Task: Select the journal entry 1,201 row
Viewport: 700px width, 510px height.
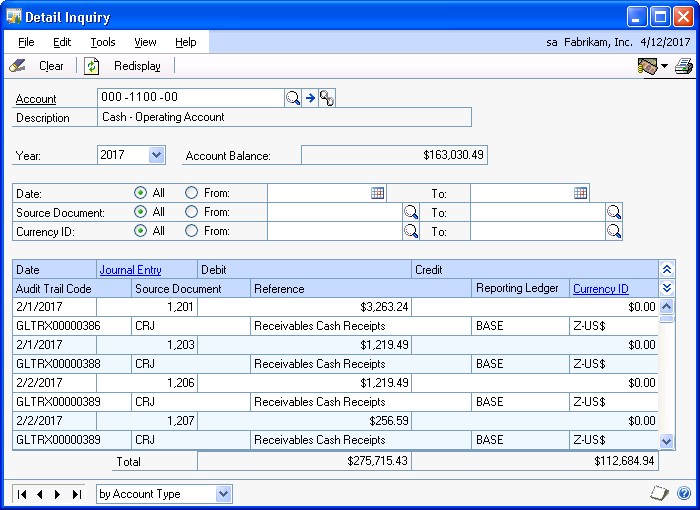Action: (x=335, y=307)
